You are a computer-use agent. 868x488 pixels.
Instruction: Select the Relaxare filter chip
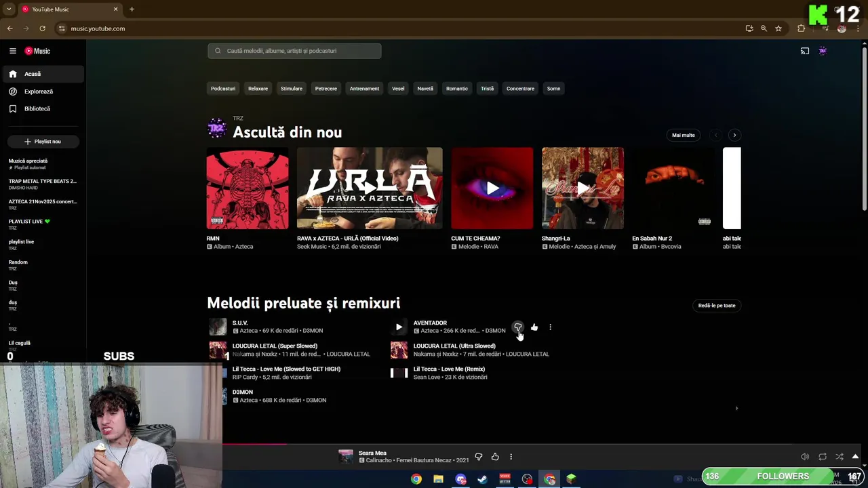[x=258, y=89]
